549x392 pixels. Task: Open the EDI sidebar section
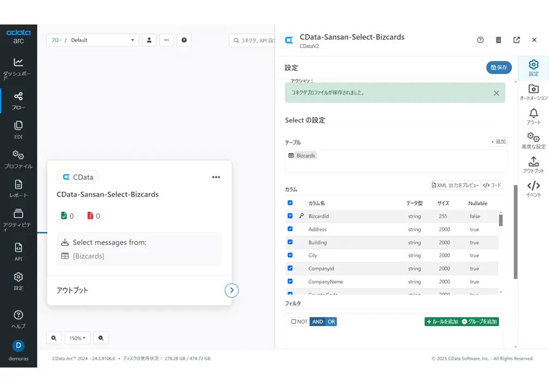coord(18,130)
